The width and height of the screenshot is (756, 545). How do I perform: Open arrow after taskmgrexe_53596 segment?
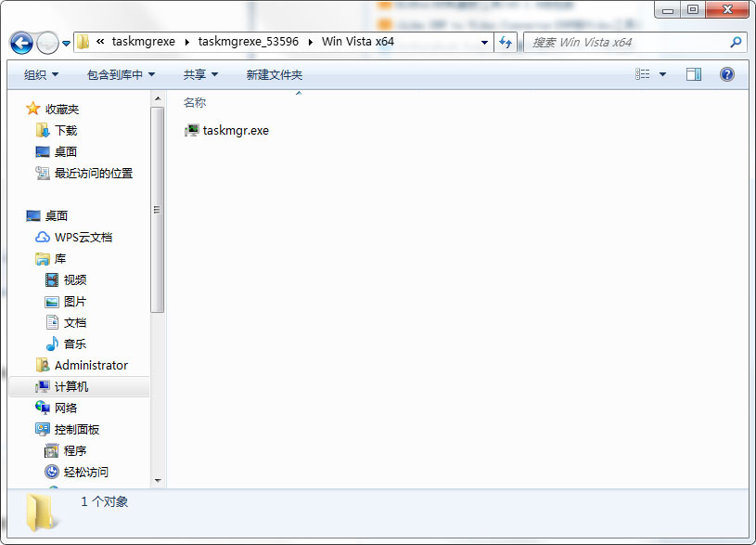(x=311, y=43)
